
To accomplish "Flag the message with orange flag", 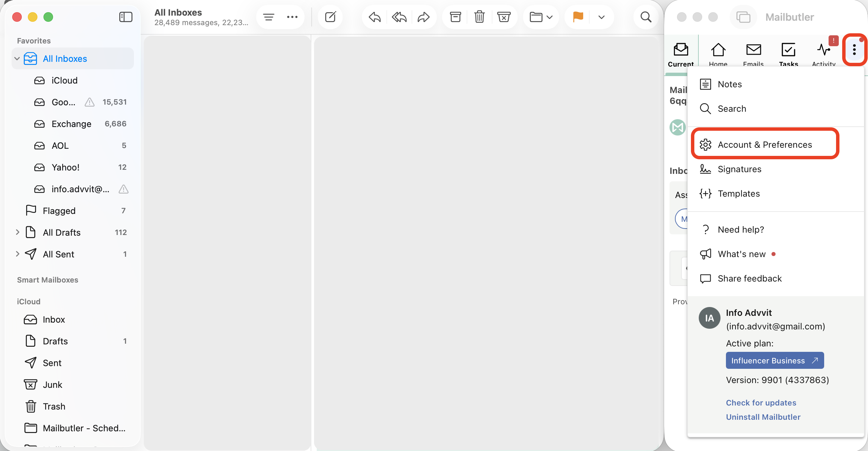I will (578, 17).
